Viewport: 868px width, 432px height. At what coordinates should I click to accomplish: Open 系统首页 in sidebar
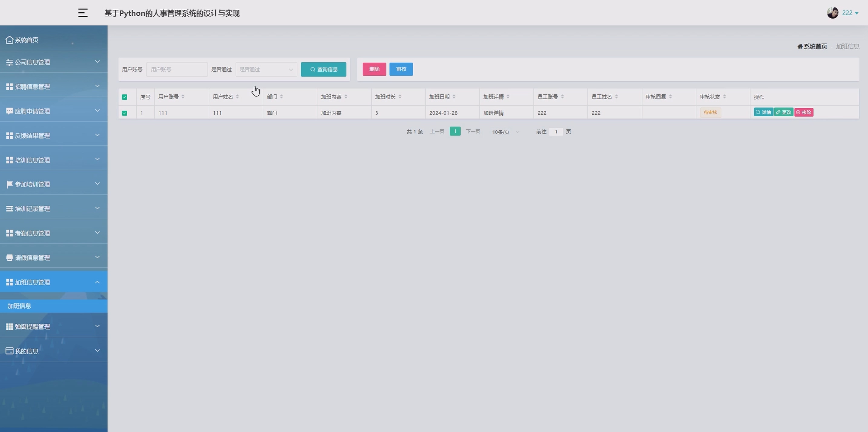click(54, 40)
